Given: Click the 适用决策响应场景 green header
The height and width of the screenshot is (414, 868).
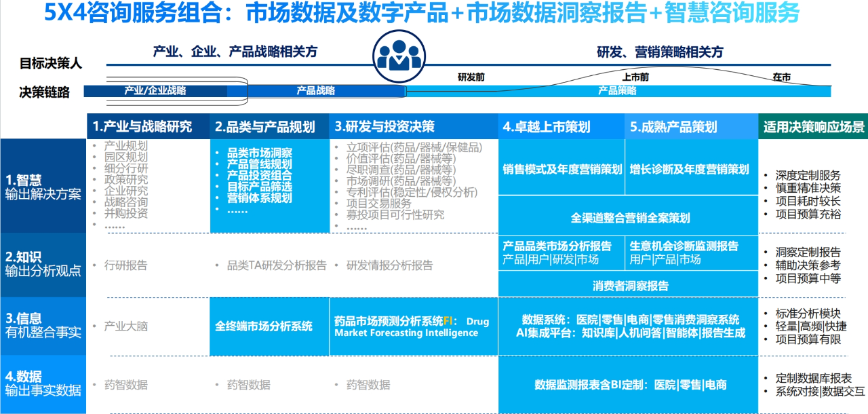Looking at the screenshot, I should (x=813, y=127).
